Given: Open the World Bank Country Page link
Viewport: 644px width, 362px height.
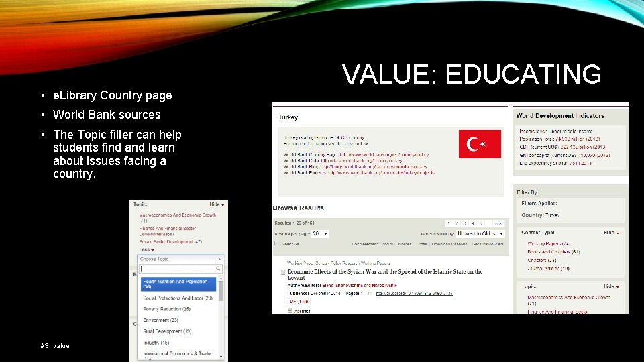Looking at the screenshot, I should click(384, 155).
